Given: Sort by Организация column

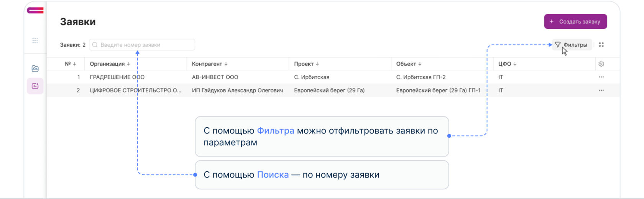Looking at the screenshot, I should click(x=110, y=64).
